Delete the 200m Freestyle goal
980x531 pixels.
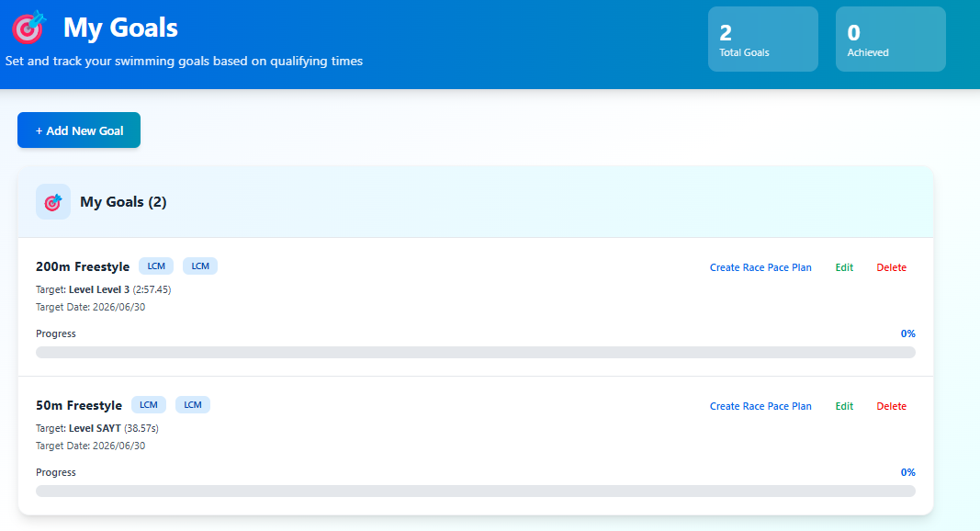[891, 268]
